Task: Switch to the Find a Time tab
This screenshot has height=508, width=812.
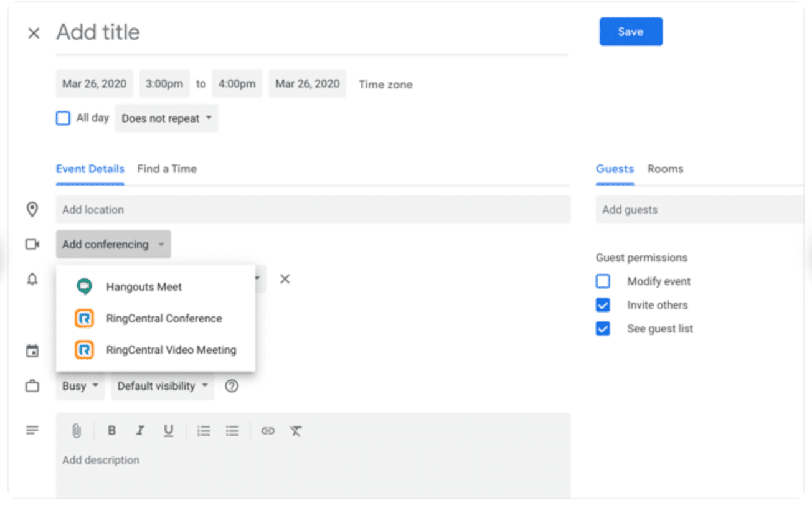Action: pyautogui.click(x=167, y=169)
